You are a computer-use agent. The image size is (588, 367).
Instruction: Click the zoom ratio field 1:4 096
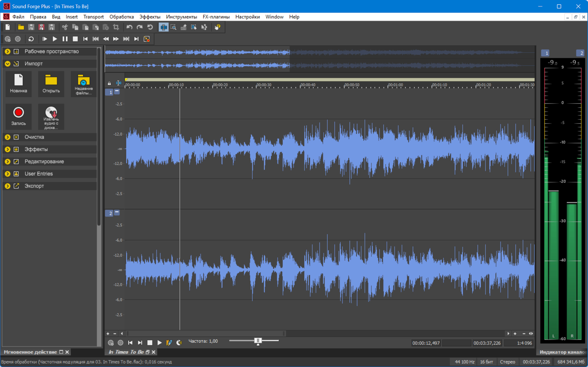click(518, 343)
